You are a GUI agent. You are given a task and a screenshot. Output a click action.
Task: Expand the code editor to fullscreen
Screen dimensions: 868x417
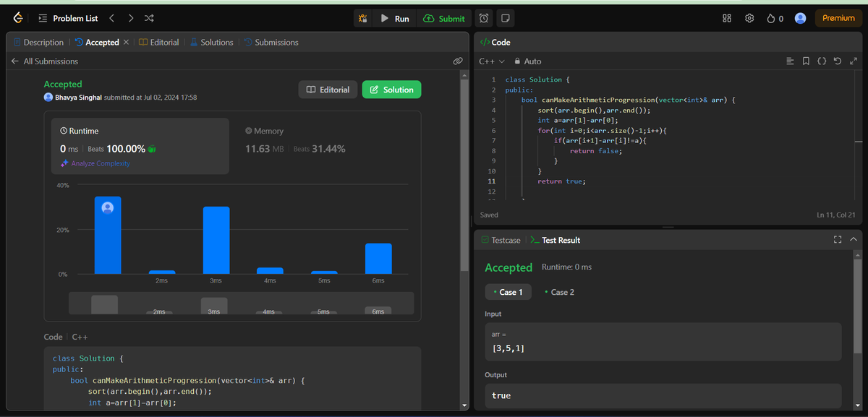click(x=852, y=61)
